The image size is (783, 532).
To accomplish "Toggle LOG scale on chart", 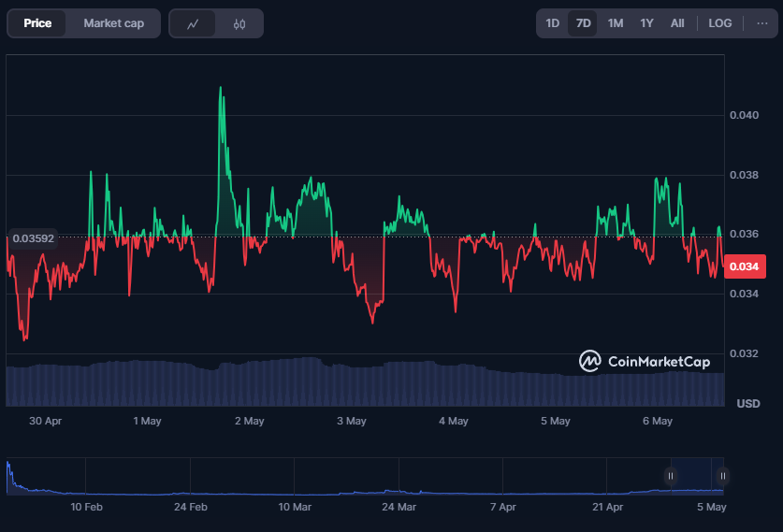I will 720,23.
